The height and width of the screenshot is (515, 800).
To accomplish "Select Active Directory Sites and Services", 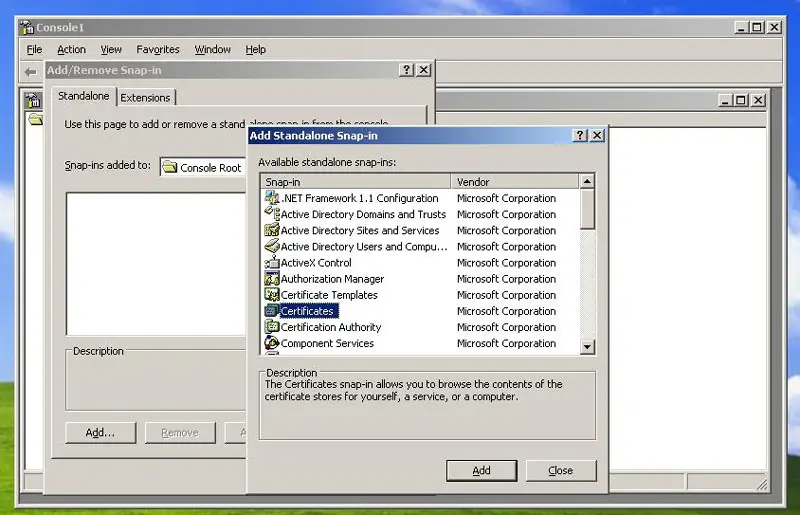I will [x=360, y=231].
